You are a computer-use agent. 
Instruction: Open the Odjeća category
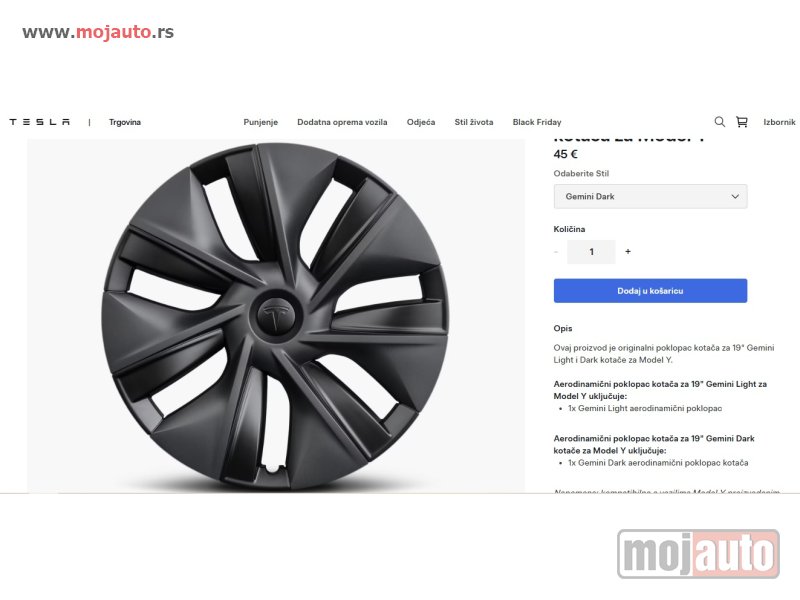coord(421,122)
